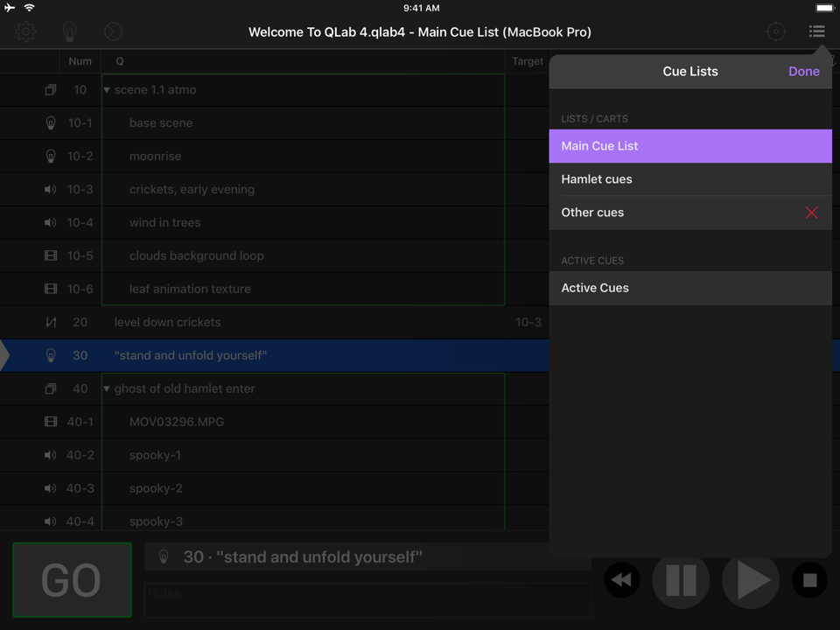Open the Active Cues view
The image size is (840, 630).
coord(689,288)
